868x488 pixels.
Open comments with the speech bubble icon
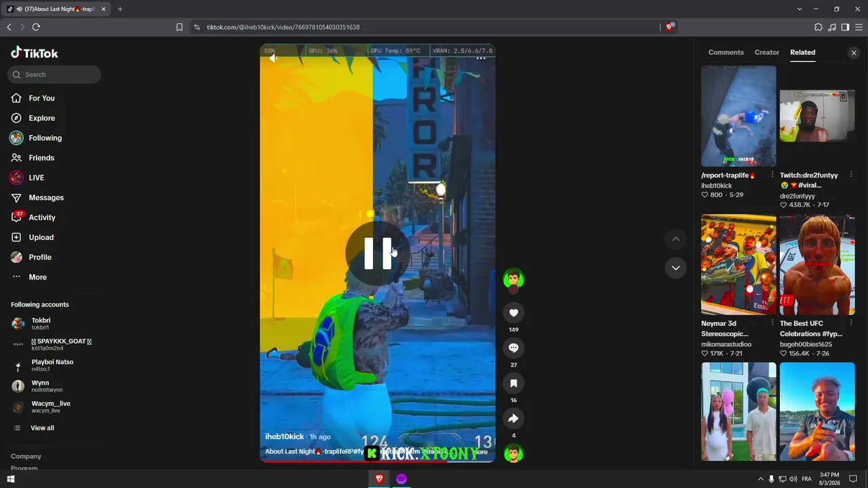pyautogui.click(x=513, y=348)
